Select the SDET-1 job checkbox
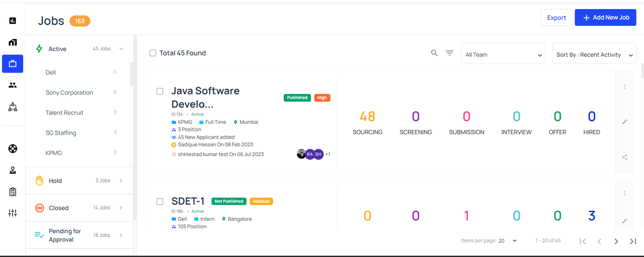 (160, 202)
